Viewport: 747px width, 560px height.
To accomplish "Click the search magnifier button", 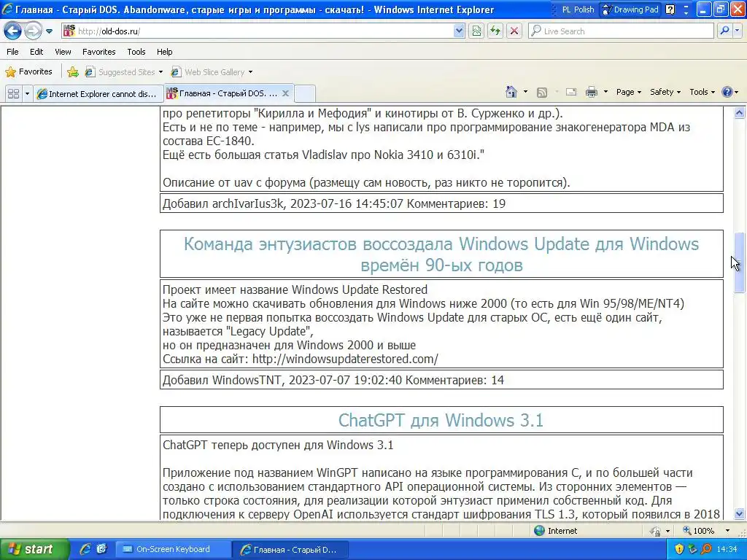I will [x=724, y=31].
